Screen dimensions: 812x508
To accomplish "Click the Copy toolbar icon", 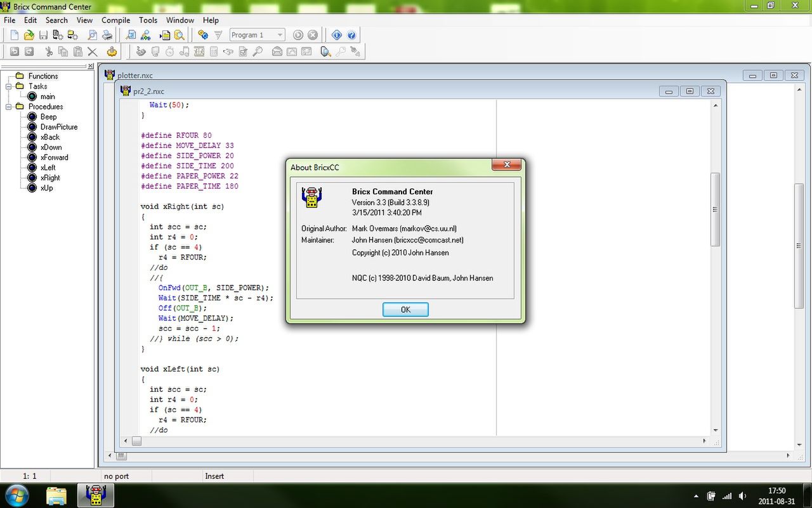I will (63, 51).
